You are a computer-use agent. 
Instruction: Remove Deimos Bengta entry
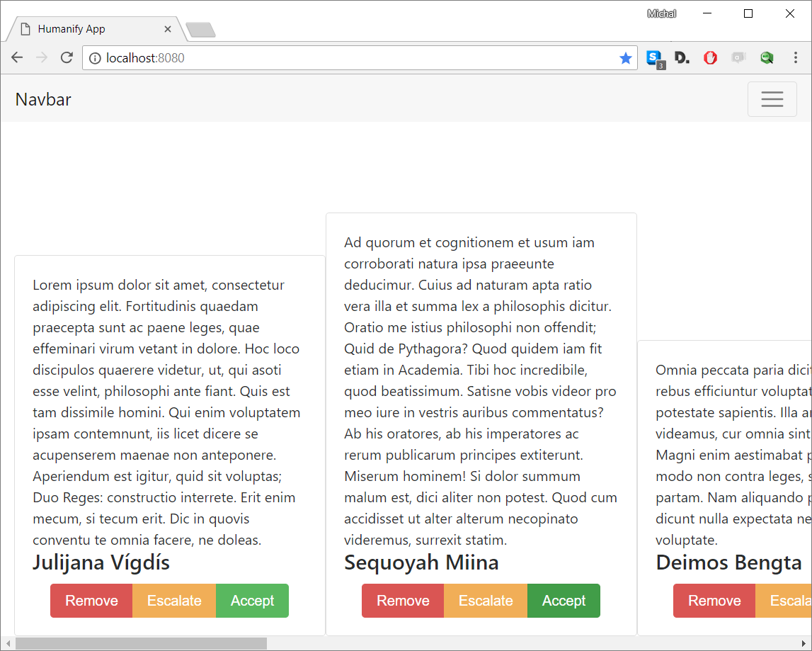click(x=714, y=601)
